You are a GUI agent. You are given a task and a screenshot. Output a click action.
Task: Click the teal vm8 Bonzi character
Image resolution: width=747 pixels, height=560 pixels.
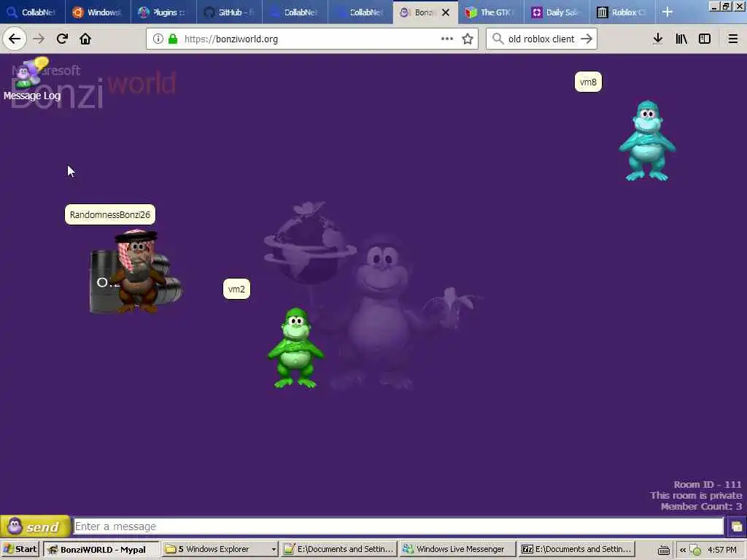pos(647,141)
